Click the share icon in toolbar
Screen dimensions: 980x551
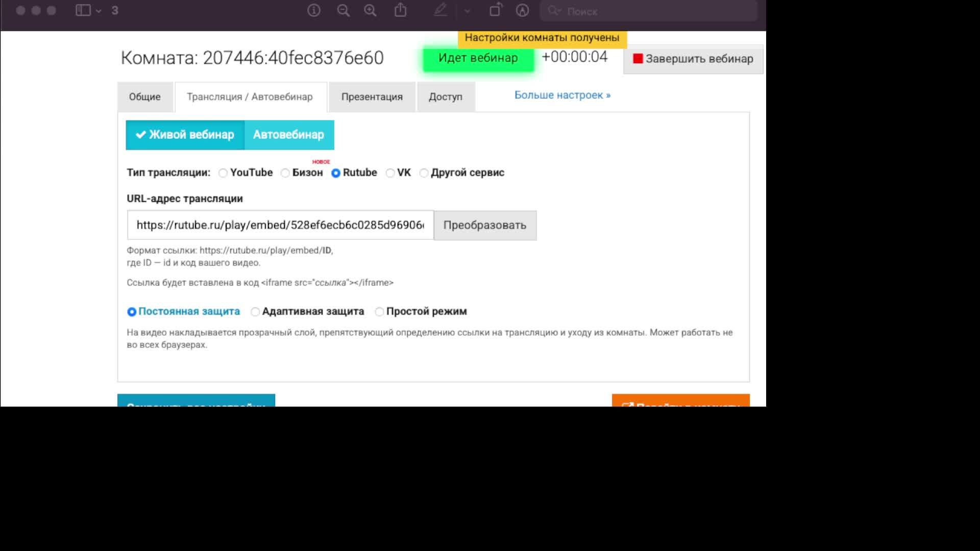click(401, 10)
